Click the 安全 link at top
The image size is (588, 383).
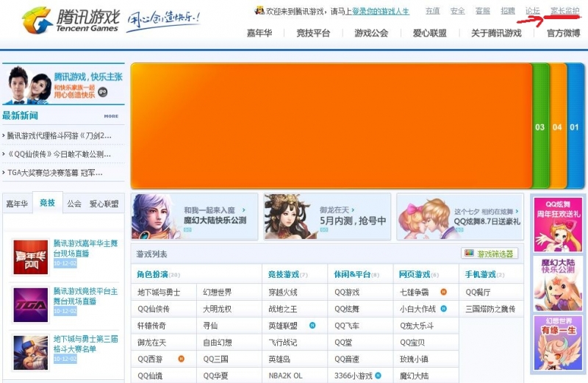(x=457, y=11)
